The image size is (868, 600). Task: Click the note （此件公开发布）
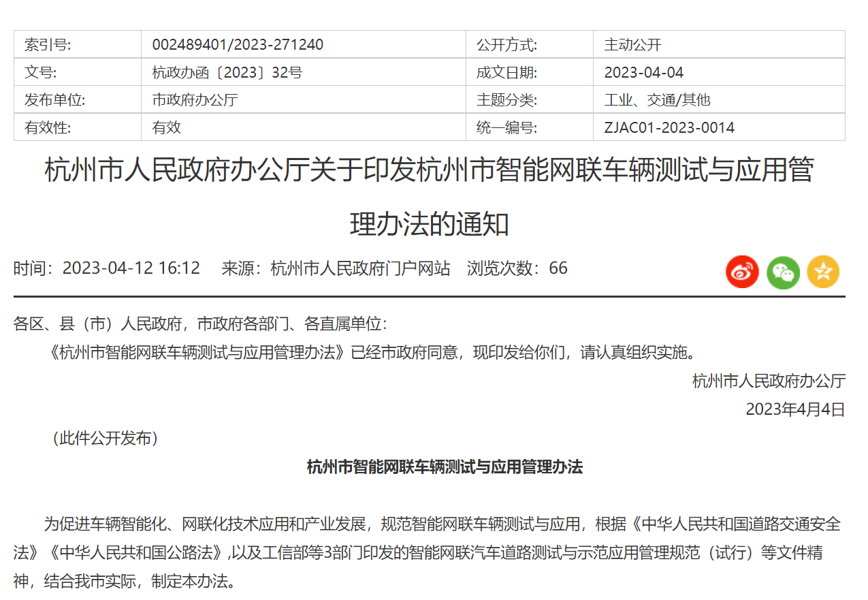point(105,439)
